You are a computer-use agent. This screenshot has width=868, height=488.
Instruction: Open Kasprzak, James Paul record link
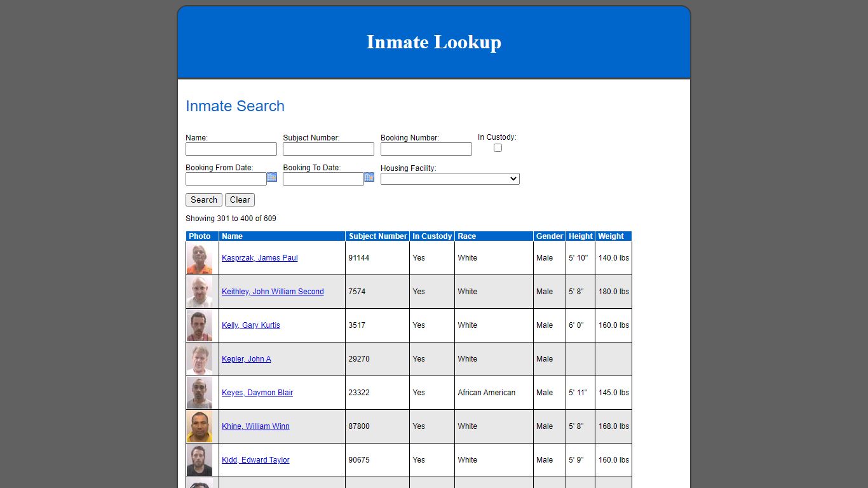click(x=260, y=258)
